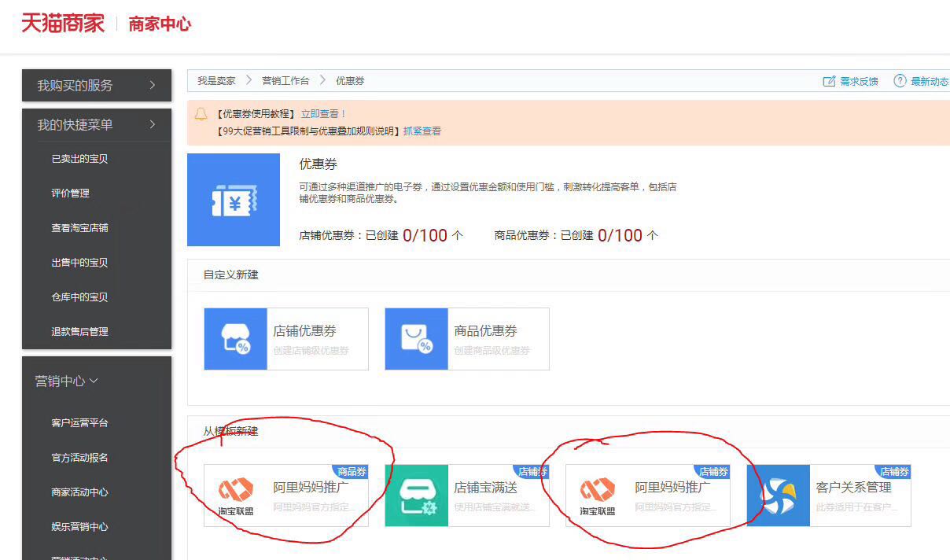Click 淘宝联盟 icon on the 店铺券 阿里妈妈 card
This screenshot has height=560, width=950.
(597, 496)
